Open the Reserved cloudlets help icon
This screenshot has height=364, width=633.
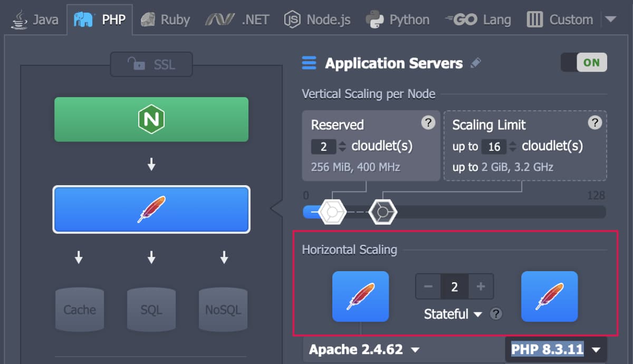(x=428, y=123)
